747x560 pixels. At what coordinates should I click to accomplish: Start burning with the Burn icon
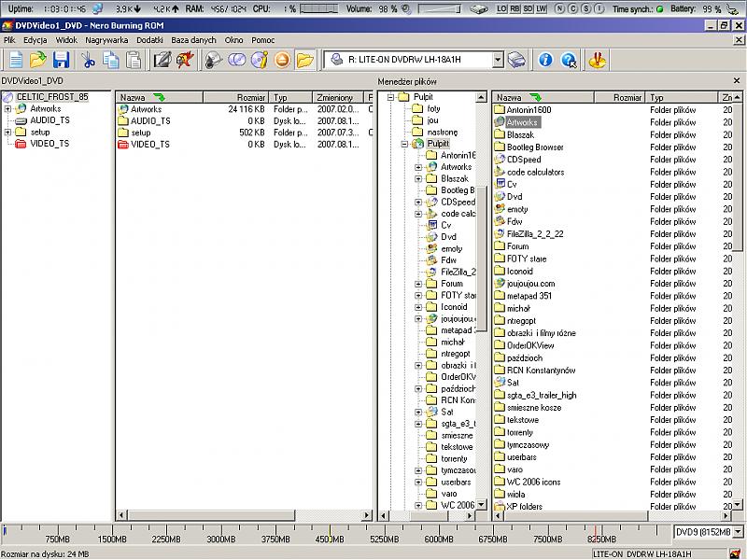coord(214,60)
